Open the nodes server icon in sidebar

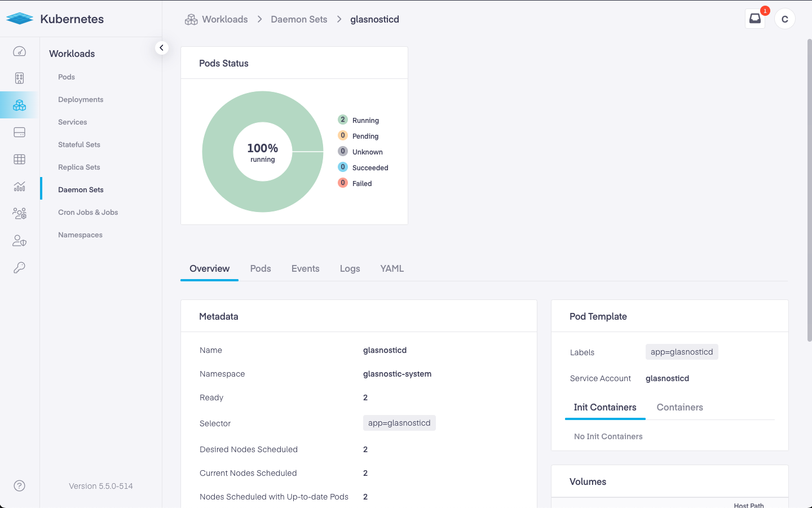click(x=19, y=78)
